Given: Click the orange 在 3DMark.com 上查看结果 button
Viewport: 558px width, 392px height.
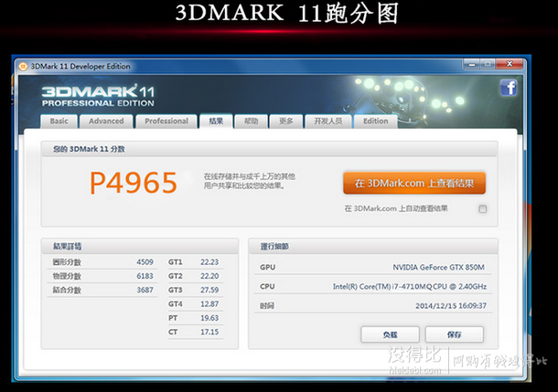Looking at the screenshot, I should [x=414, y=183].
